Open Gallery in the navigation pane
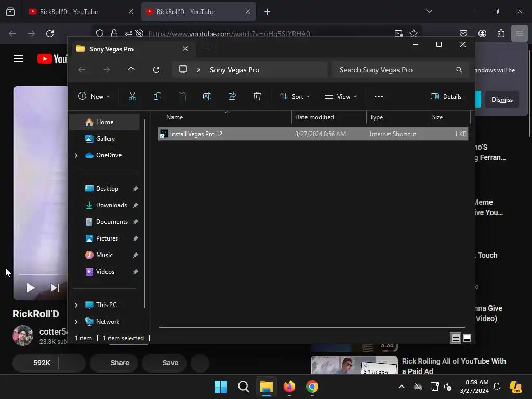532x399 pixels. [104, 139]
